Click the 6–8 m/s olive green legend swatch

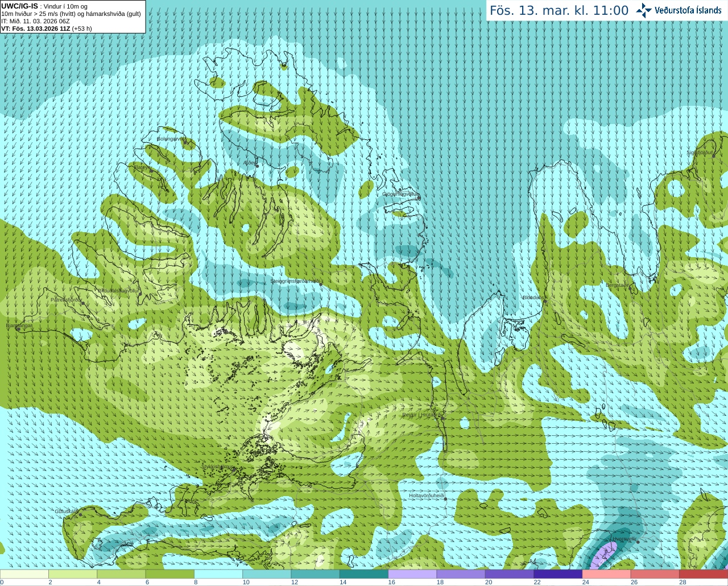pos(170,574)
